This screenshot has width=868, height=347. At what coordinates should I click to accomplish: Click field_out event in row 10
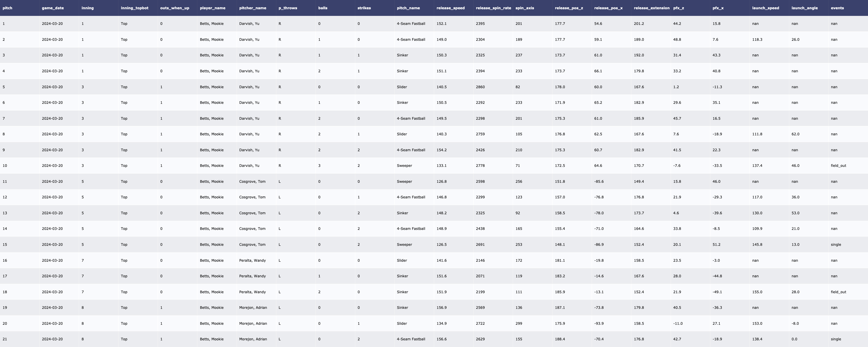pos(838,166)
